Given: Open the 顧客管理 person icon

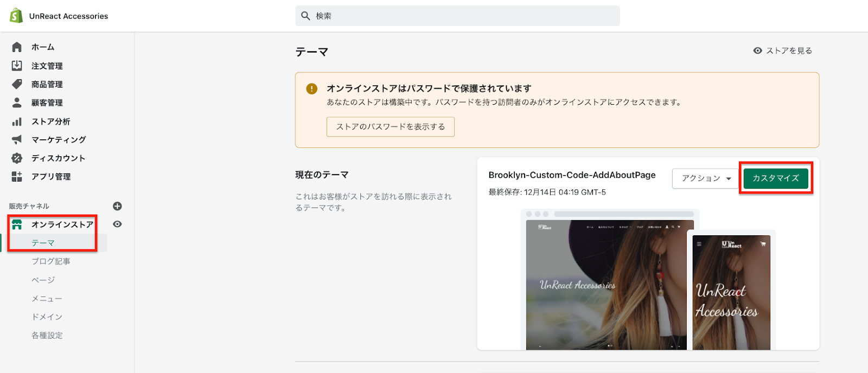Looking at the screenshot, I should (x=17, y=102).
